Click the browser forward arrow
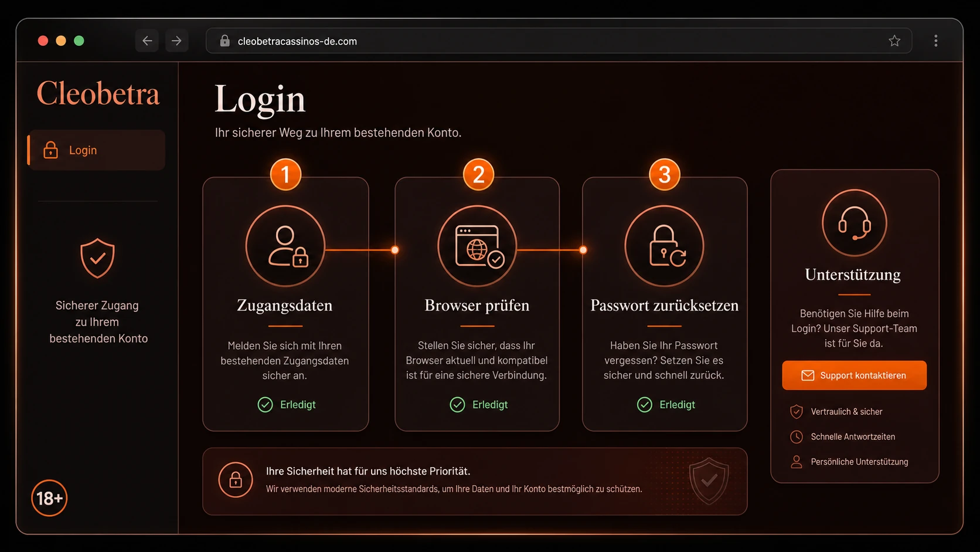 [x=176, y=41]
